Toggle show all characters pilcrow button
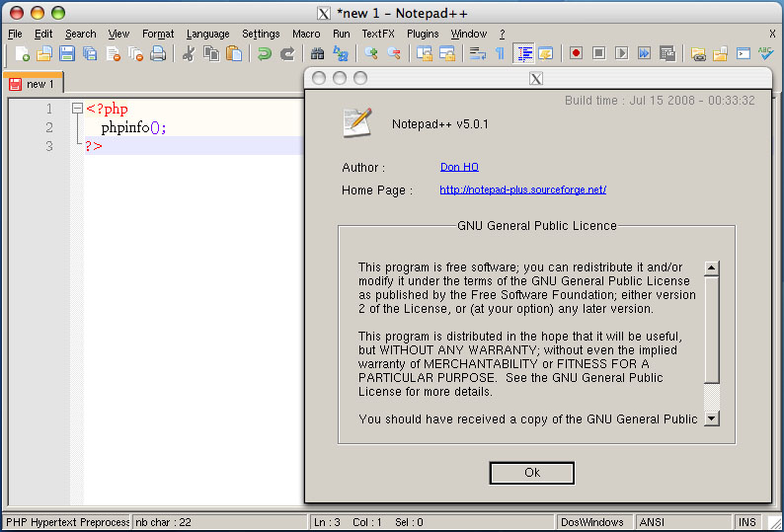The height and width of the screenshot is (532, 784). point(500,54)
